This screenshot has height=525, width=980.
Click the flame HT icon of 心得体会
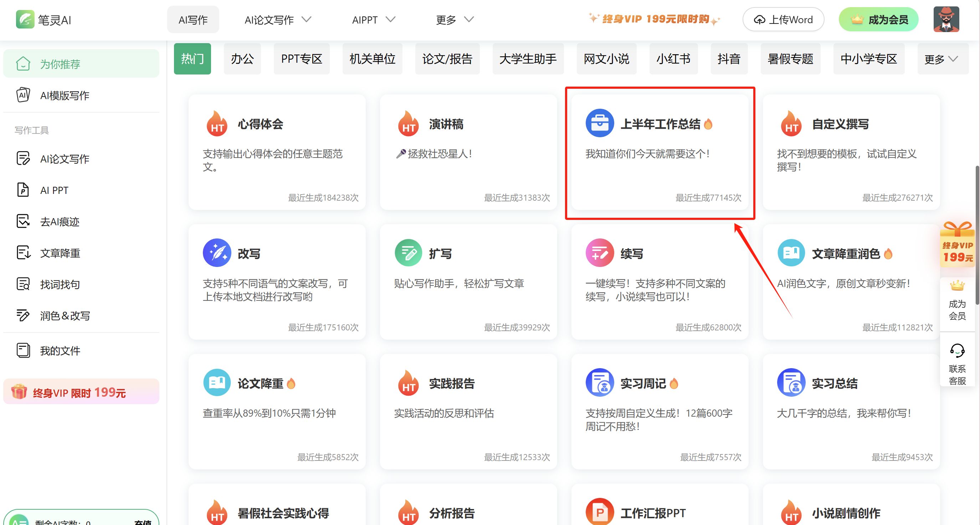click(217, 123)
